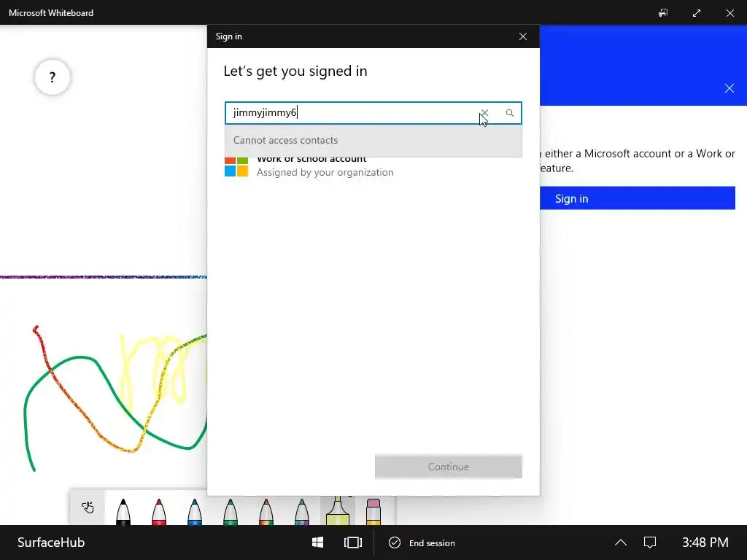The height and width of the screenshot is (560, 747).
Task: Open the help question mark button
Action: (53, 77)
